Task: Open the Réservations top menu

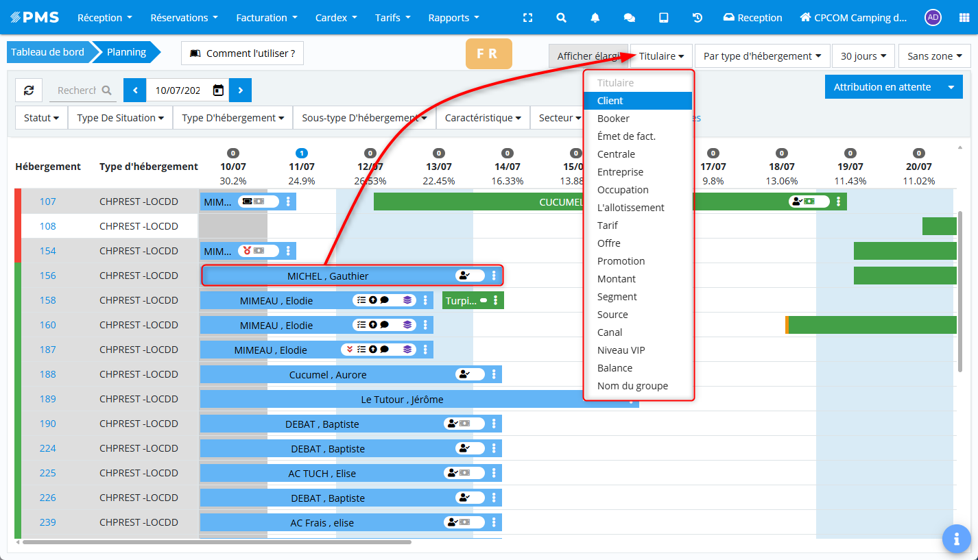Action: click(x=184, y=18)
